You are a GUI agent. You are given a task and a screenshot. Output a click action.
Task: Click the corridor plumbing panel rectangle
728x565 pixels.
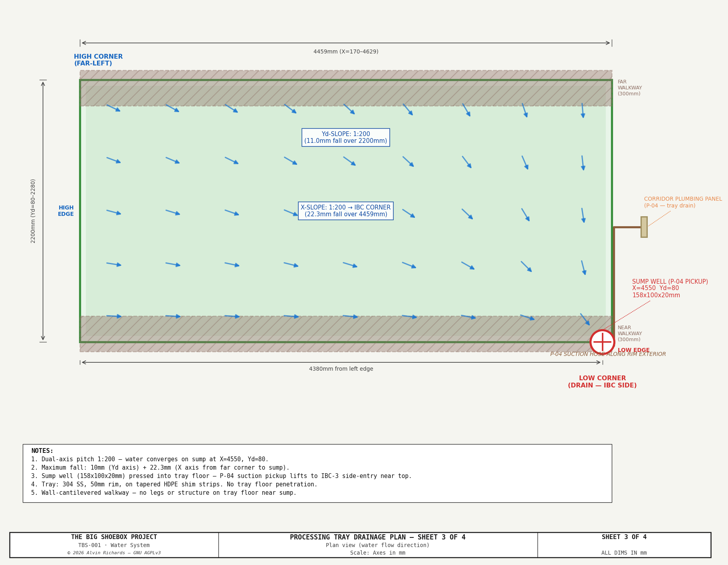pyautogui.click(x=644, y=227)
